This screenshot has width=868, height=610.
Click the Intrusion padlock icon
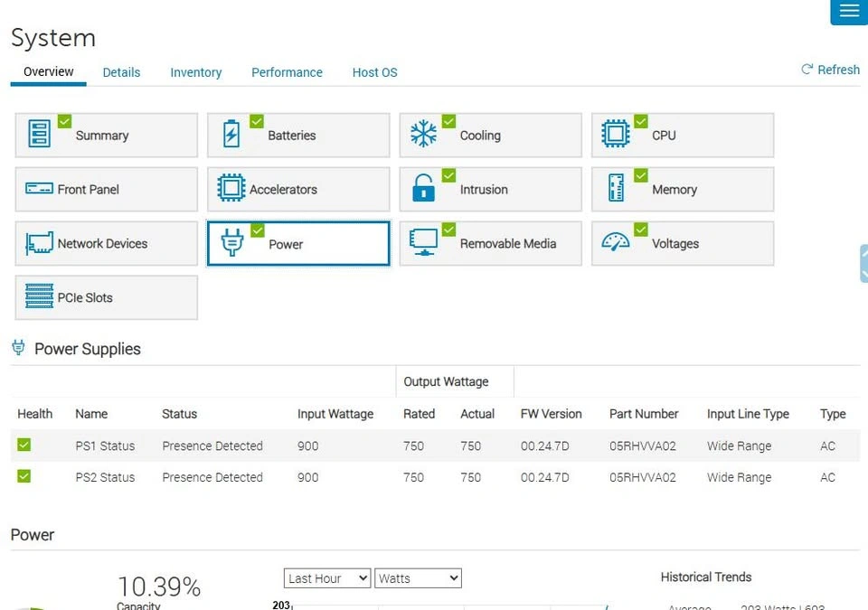pos(423,189)
